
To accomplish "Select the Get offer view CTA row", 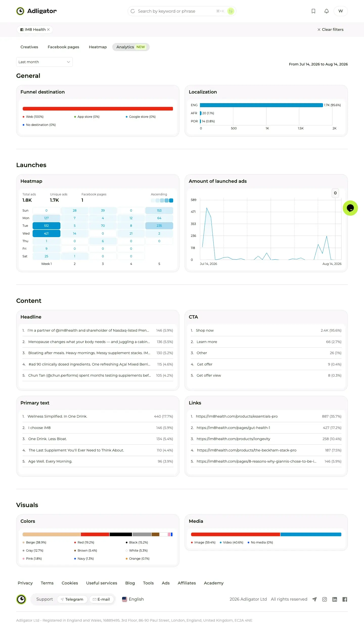I will coord(266,375).
